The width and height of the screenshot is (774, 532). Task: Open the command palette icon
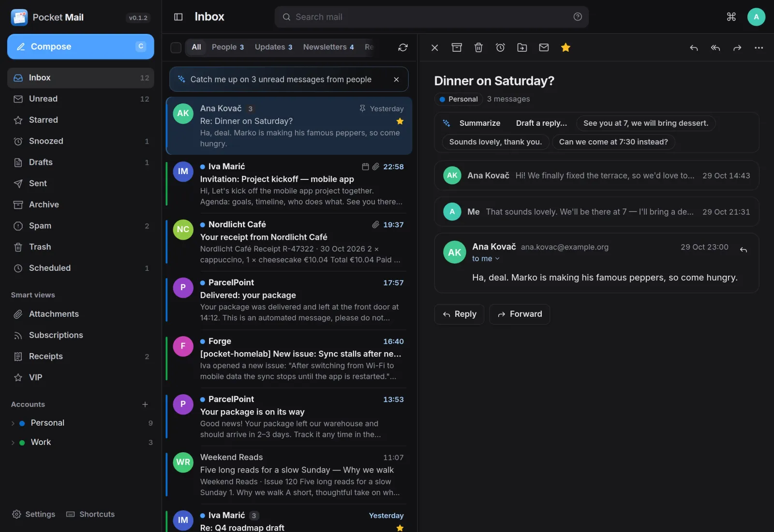(x=731, y=17)
